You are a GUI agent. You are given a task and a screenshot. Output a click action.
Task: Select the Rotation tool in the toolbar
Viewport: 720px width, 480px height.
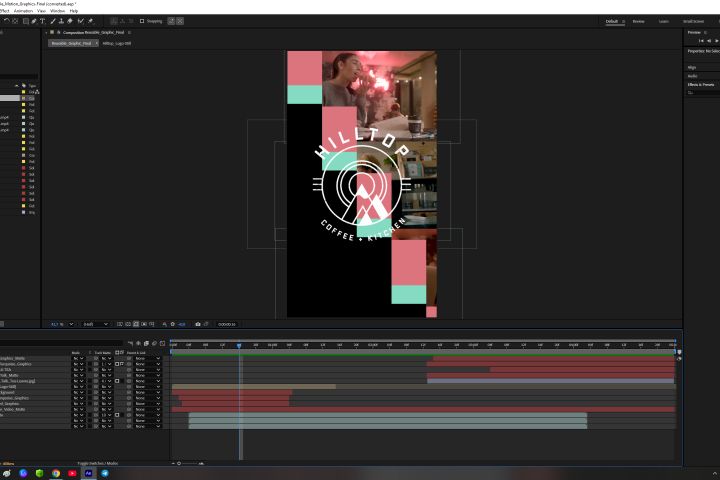tap(6, 21)
